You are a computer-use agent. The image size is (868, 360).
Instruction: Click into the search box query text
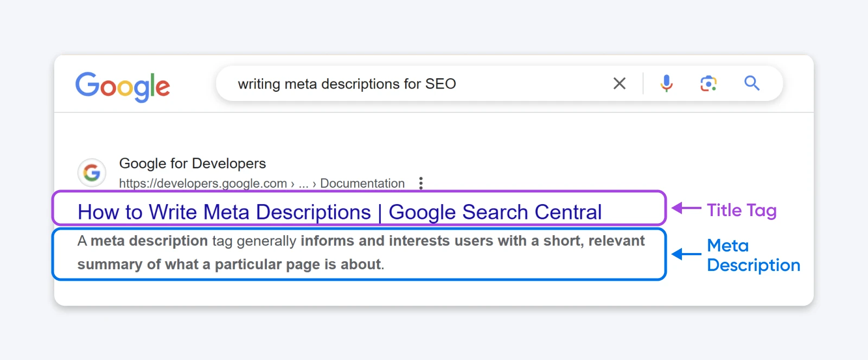347,84
